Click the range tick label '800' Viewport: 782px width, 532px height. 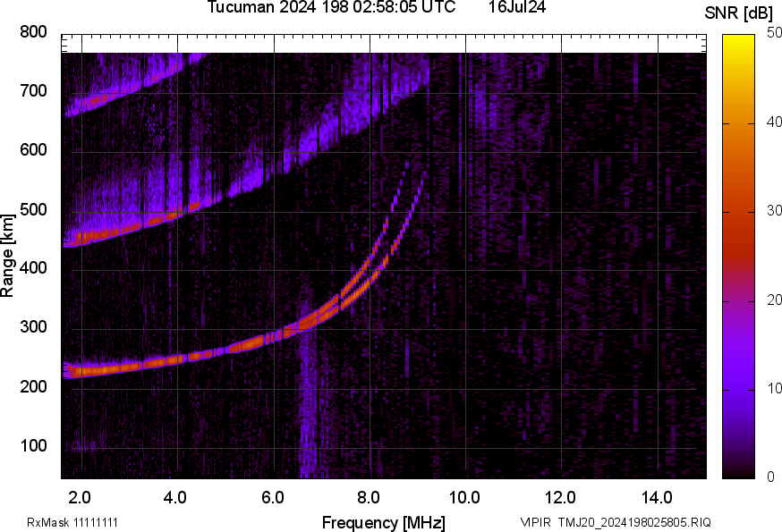point(33,32)
